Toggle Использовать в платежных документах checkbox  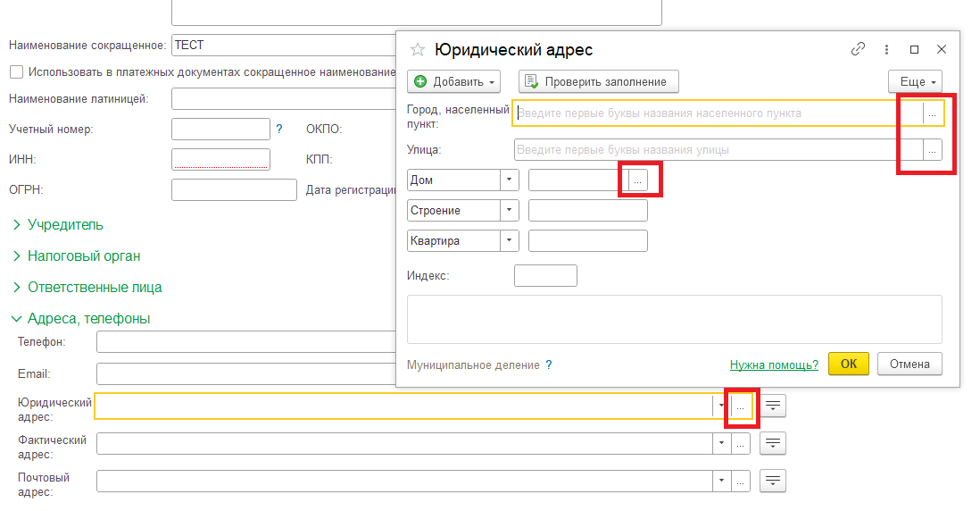coord(17,72)
